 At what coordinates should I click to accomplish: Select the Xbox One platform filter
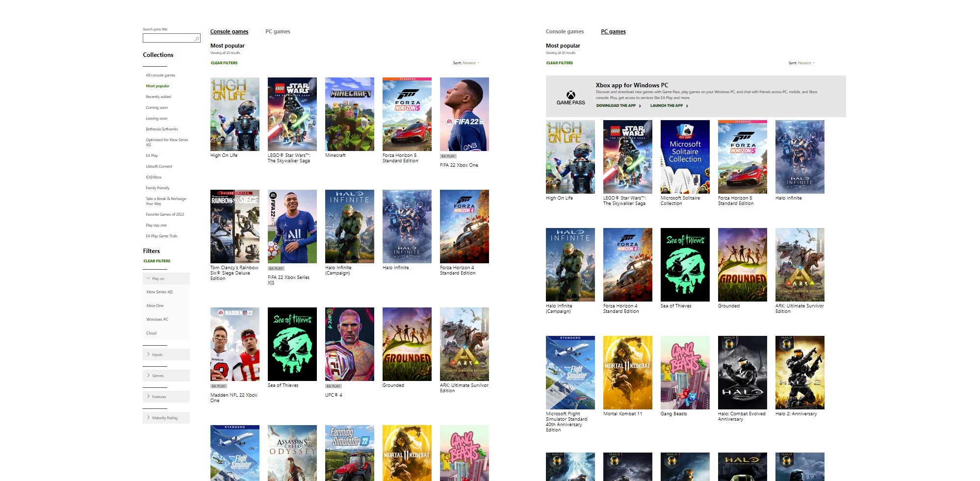[155, 305]
